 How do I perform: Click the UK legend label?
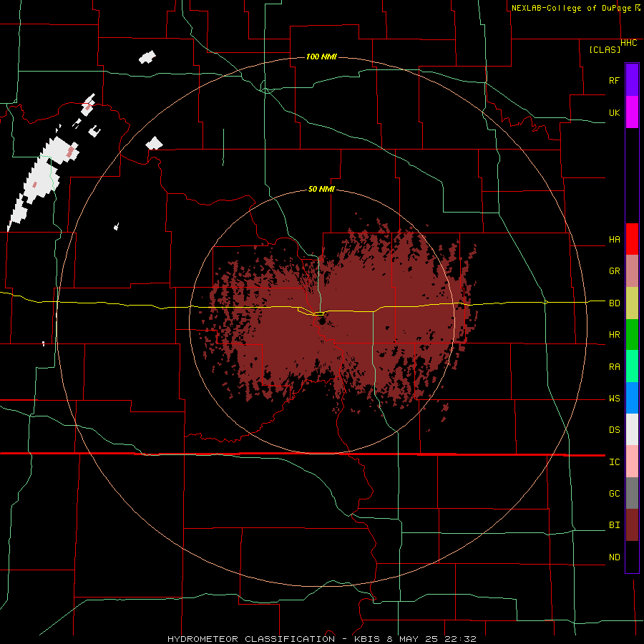coord(614,112)
